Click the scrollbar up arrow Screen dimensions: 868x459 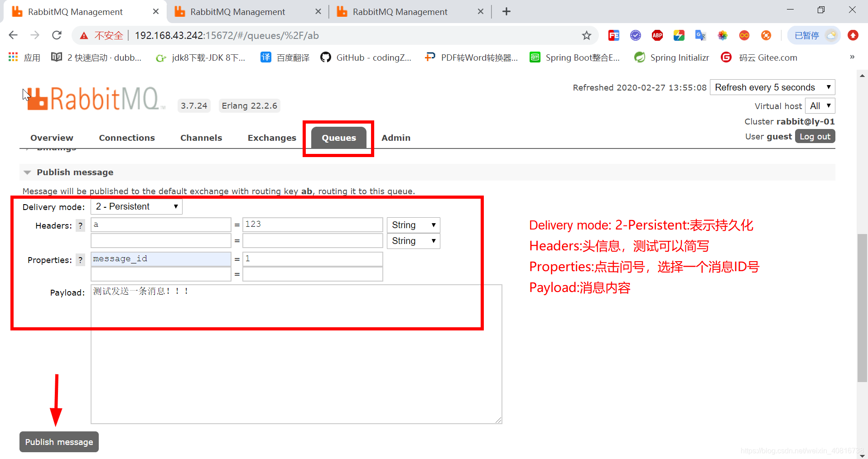click(862, 75)
